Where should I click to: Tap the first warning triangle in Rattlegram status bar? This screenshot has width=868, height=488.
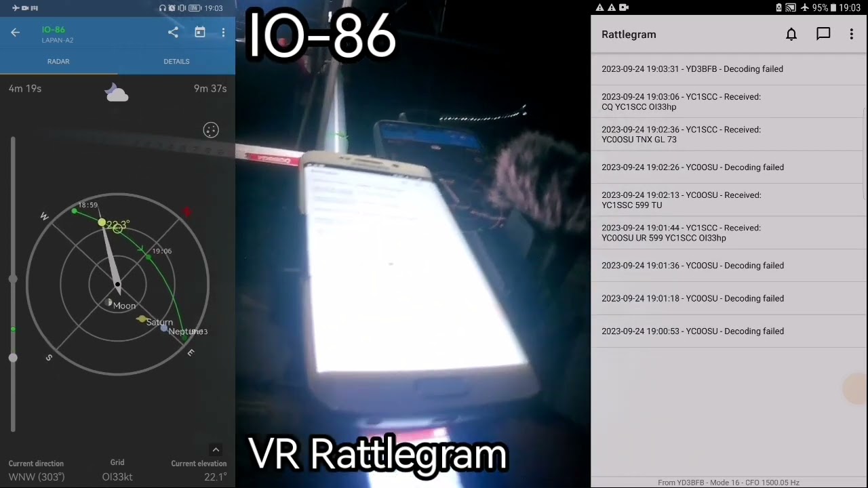[x=599, y=7]
